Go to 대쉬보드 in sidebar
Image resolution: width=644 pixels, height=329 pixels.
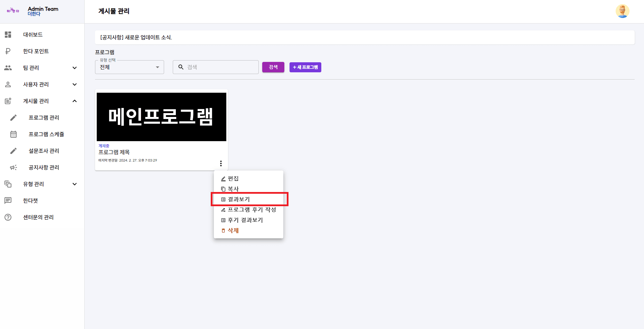pos(33,35)
